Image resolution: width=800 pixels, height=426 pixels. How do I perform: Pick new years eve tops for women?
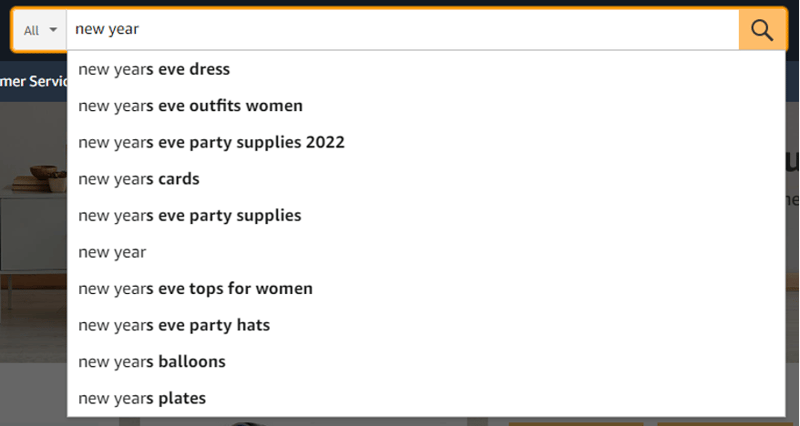pyautogui.click(x=426, y=289)
